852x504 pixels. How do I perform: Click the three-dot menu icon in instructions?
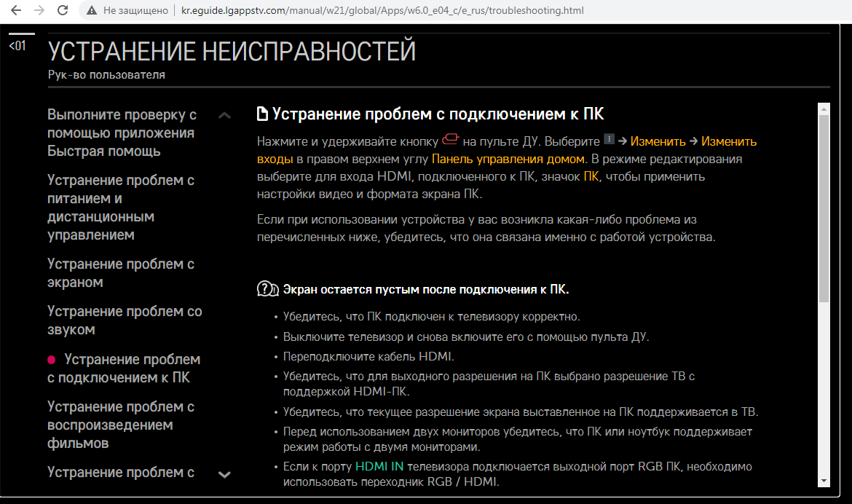click(x=610, y=139)
